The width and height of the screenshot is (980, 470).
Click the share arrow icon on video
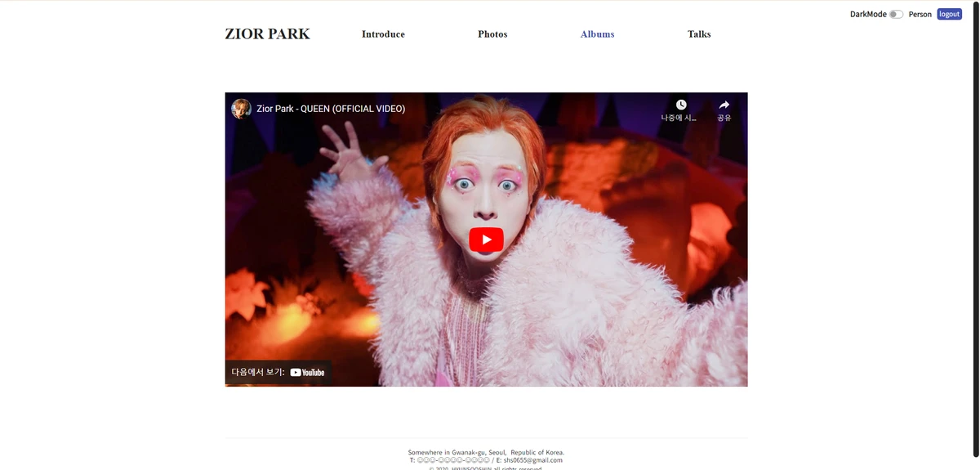pos(724,105)
